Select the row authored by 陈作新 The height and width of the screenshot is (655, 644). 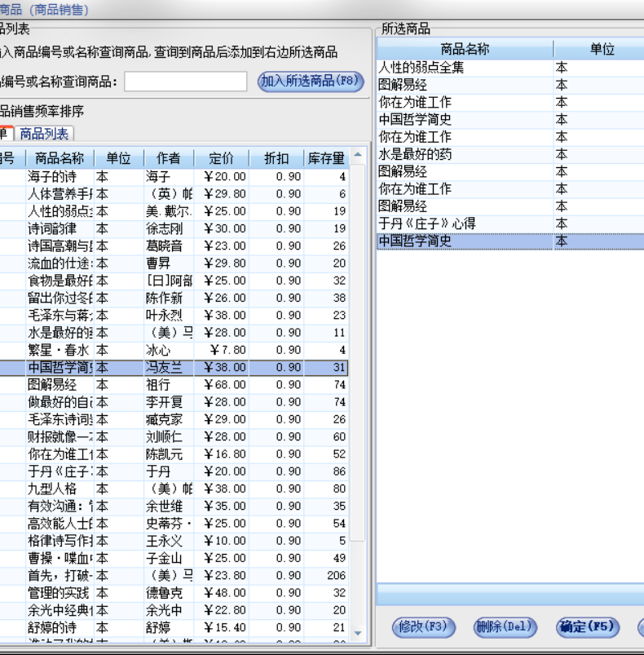pyautogui.click(x=174, y=298)
